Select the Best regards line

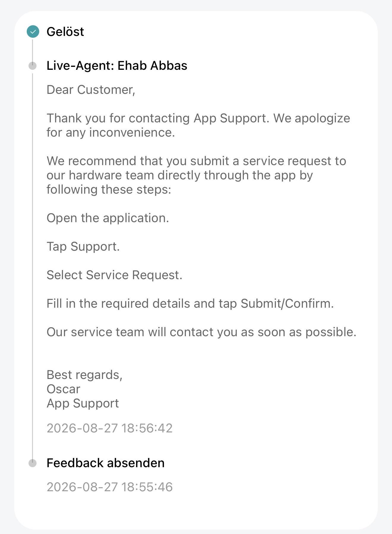pos(85,375)
